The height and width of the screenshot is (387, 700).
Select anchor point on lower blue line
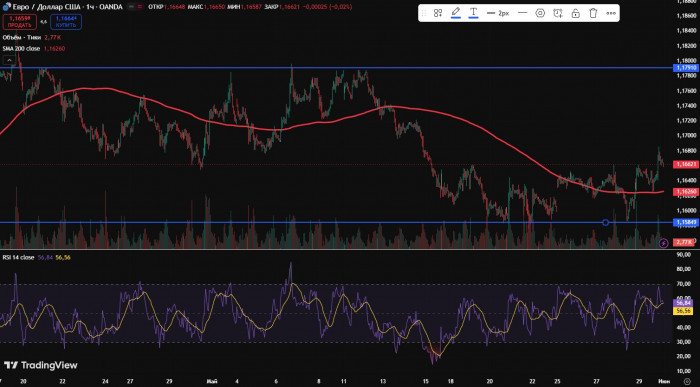pos(605,222)
